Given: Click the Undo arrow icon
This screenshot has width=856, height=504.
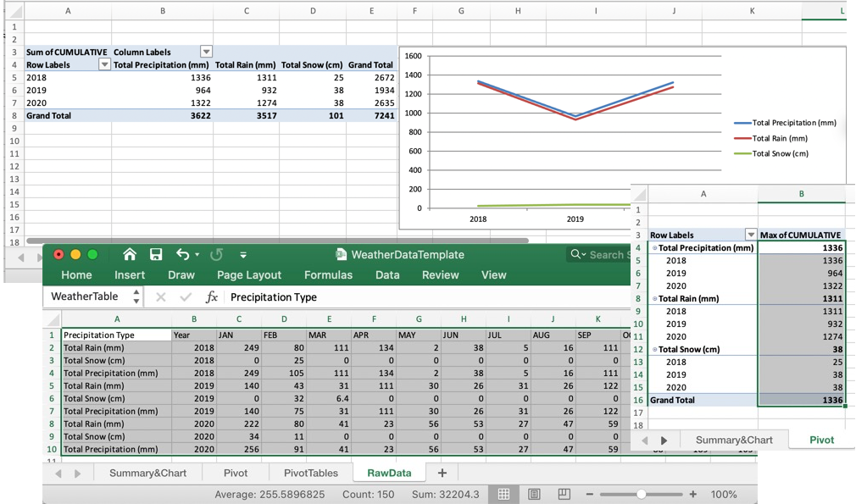Looking at the screenshot, I should click(183, 254).
